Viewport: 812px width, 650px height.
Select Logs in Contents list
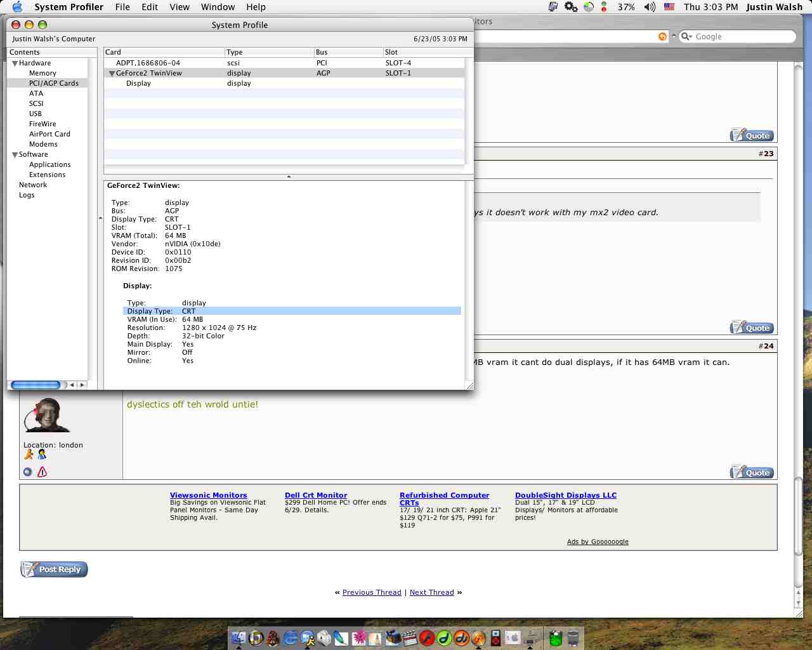[27, 195]
